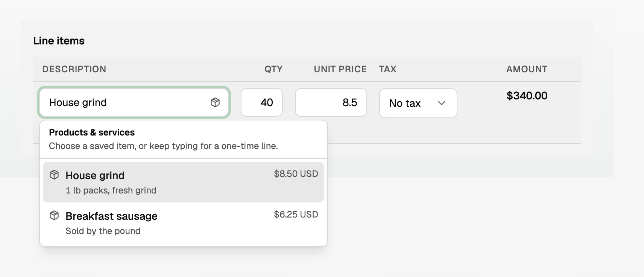
Task: Click the QTY column header
Action: [273, 69]
